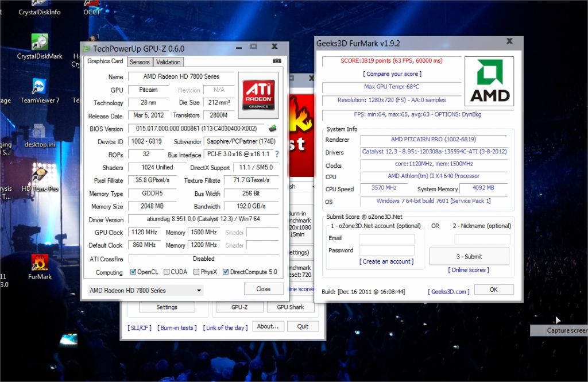Close the Geeks3D FurMark results window
Viewport: 588px width, 382px height.
click(510, 41)
